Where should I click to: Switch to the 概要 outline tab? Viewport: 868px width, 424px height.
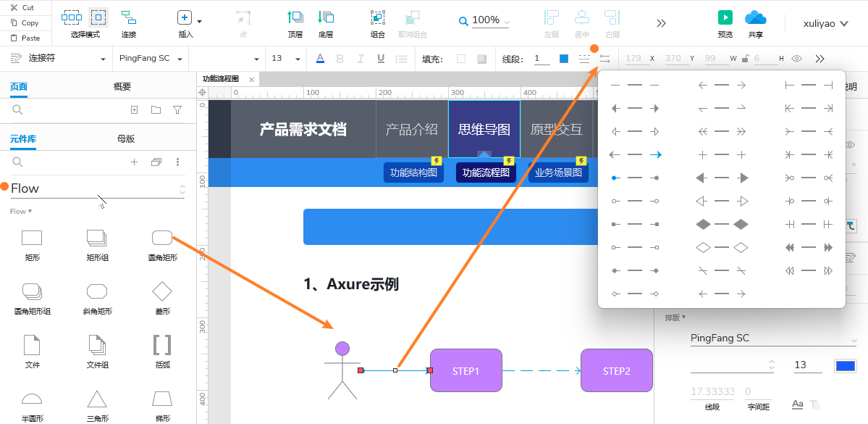point(122,87)
